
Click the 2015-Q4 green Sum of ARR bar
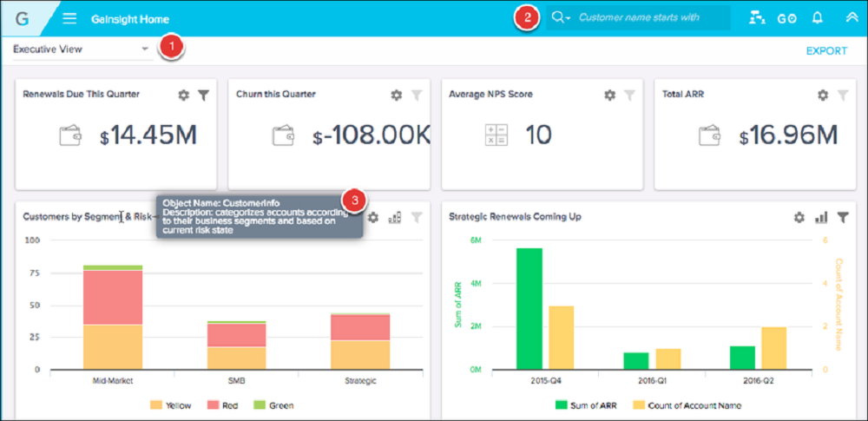point(529,308)
